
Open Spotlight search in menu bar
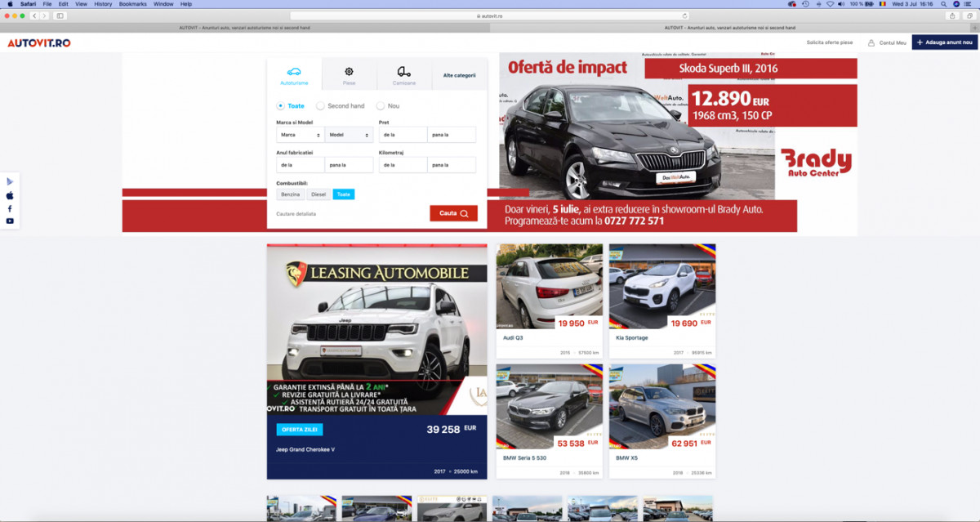945,4
